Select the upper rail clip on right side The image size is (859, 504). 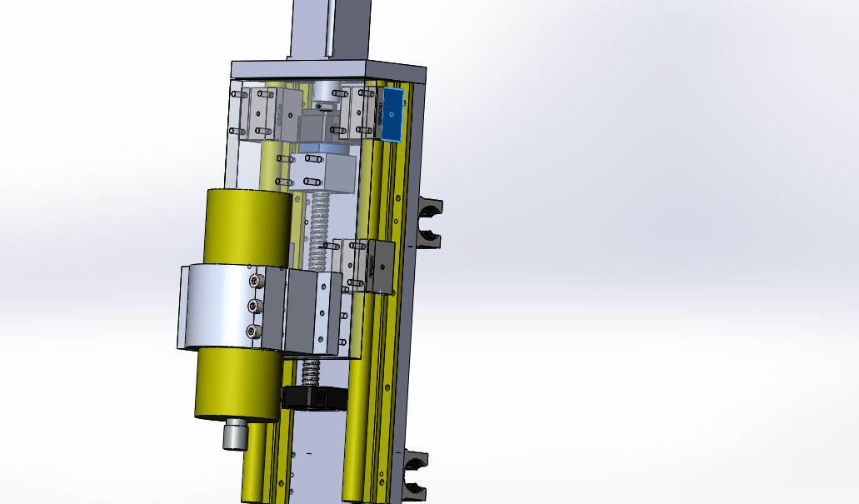430,223
